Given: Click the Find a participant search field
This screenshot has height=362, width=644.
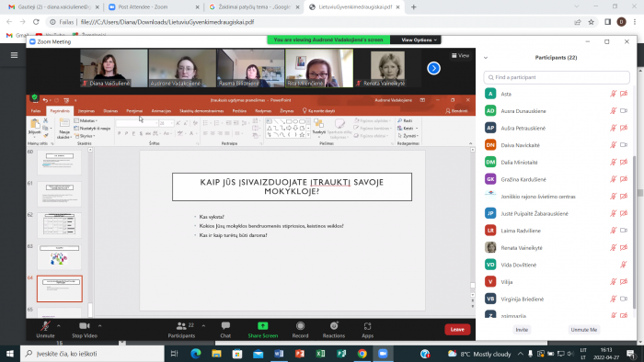Looking at the screenshot, I should point(557,77).
